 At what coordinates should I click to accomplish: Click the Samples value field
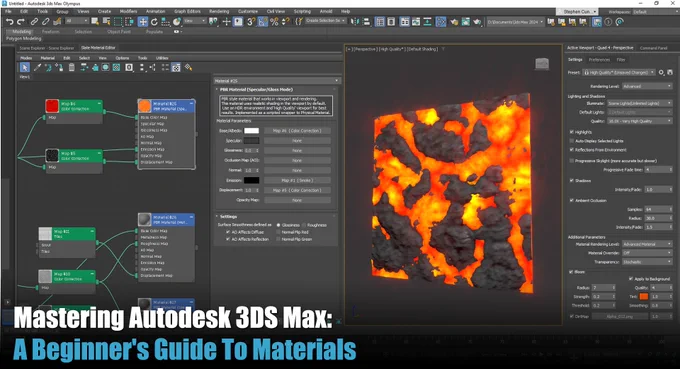pos(658,209)
